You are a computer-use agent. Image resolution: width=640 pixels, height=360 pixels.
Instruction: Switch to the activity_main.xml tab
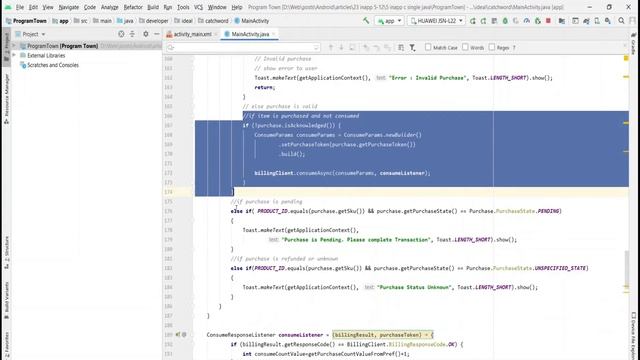point(192,34)
